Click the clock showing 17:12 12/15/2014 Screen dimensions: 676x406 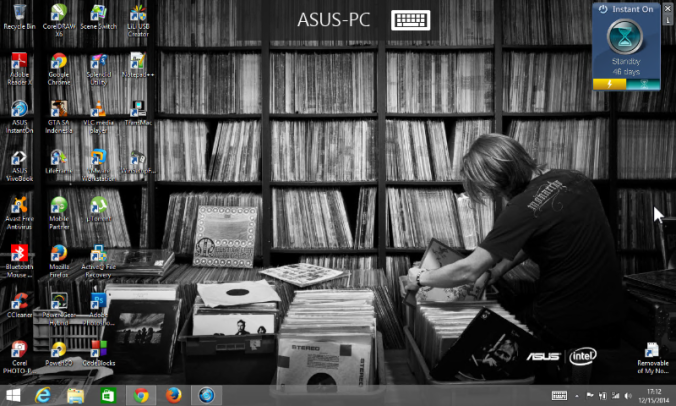click(x=653, y=396)
